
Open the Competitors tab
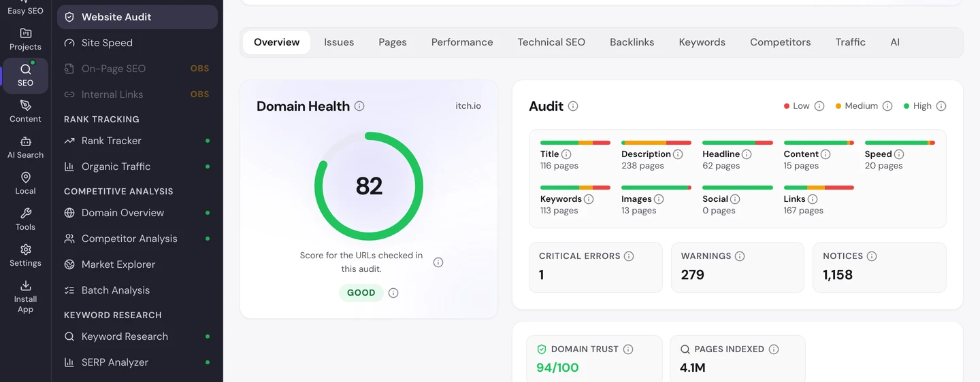(781, 42)
